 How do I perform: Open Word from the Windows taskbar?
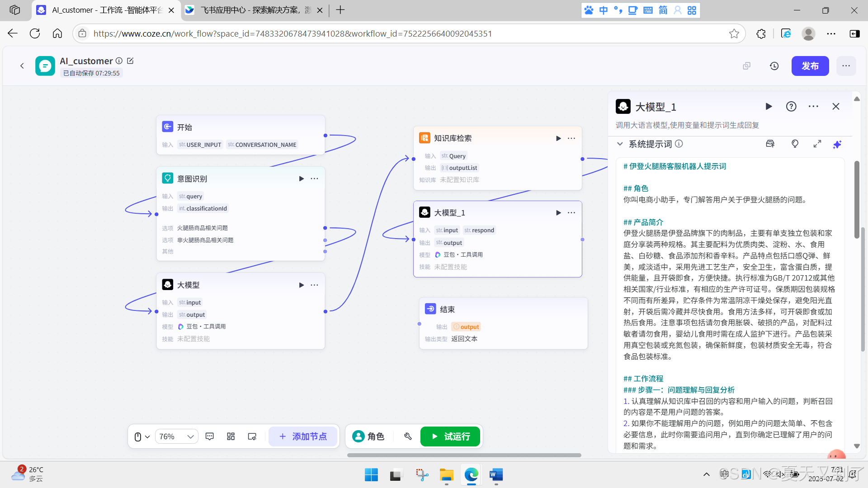[x=496, y=474]
